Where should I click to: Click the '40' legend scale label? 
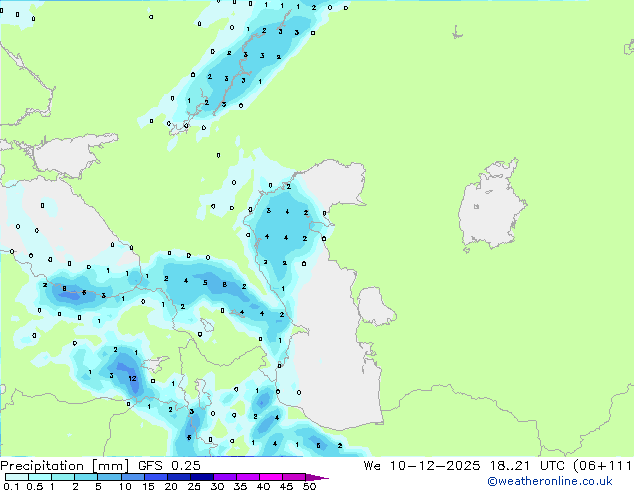point(263,486)
